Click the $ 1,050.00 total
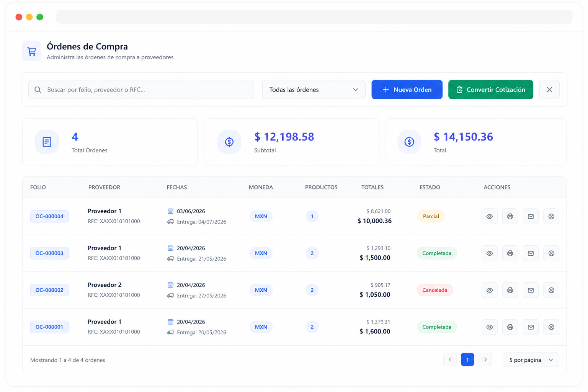 coord(375,295)
